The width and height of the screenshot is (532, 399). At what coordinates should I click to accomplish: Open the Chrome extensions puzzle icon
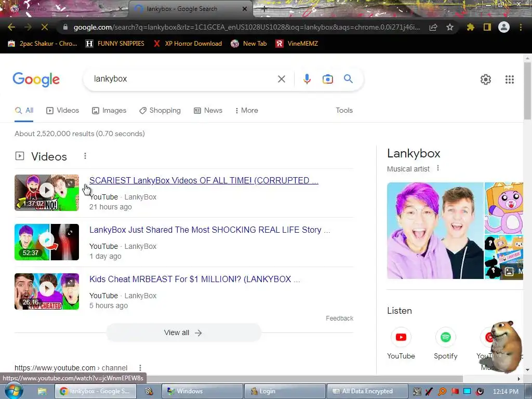coord(470,27)
